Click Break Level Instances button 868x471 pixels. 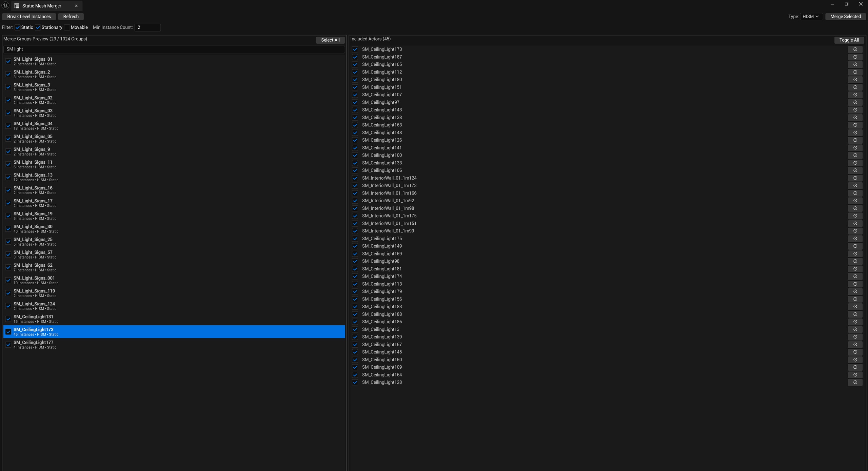tap(29, 17)
